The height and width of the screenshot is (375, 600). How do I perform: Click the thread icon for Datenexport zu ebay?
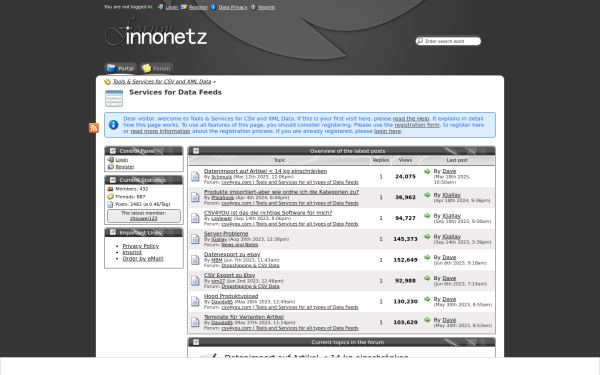[195, 260]
